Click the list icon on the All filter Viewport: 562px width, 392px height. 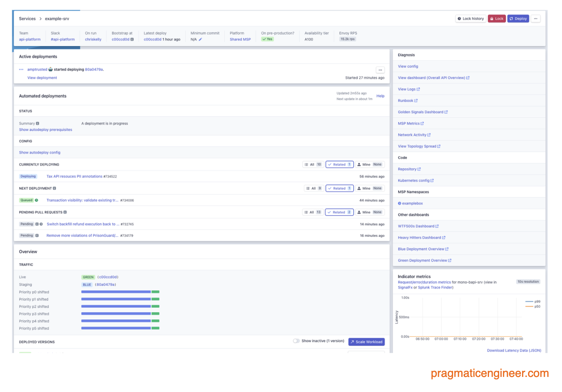tap(306, 164)
